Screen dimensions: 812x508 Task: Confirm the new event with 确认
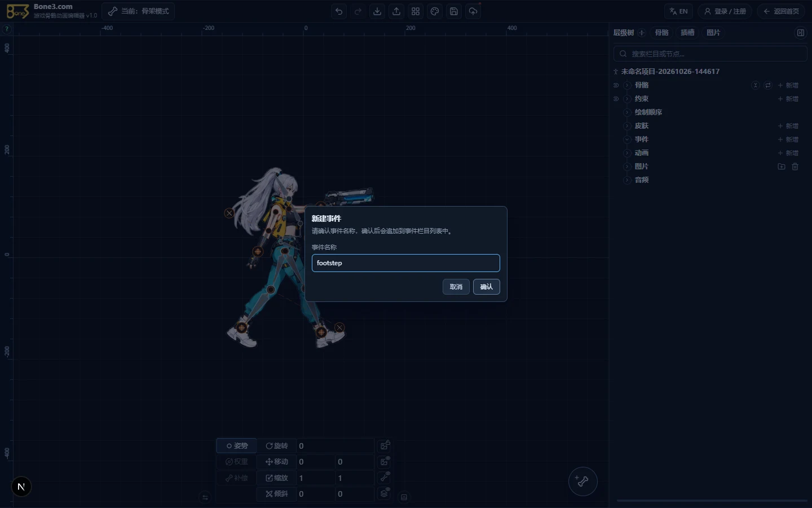(487, 287)
